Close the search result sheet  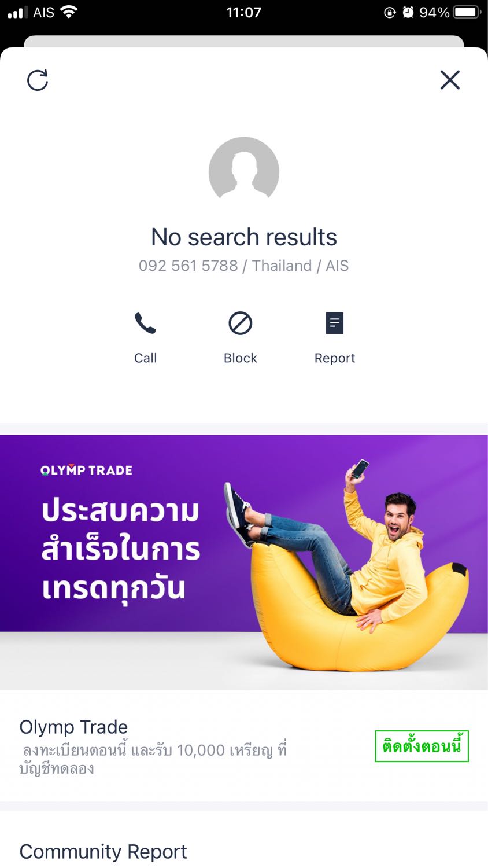click(x=450, y=80)
